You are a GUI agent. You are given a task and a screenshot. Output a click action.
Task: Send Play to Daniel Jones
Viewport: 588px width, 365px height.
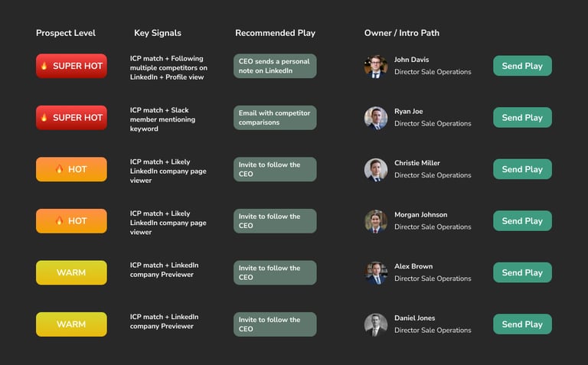522,324
